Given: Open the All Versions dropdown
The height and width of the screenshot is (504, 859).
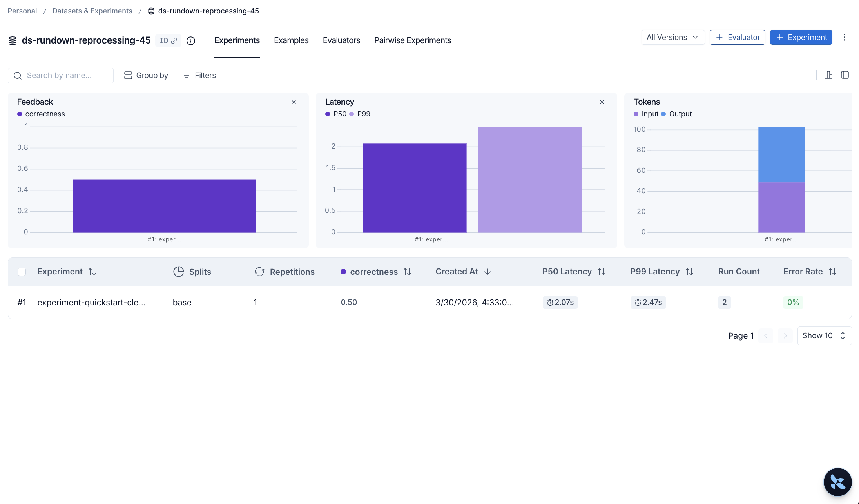Looking at the screenshot, I should [672, 37].
